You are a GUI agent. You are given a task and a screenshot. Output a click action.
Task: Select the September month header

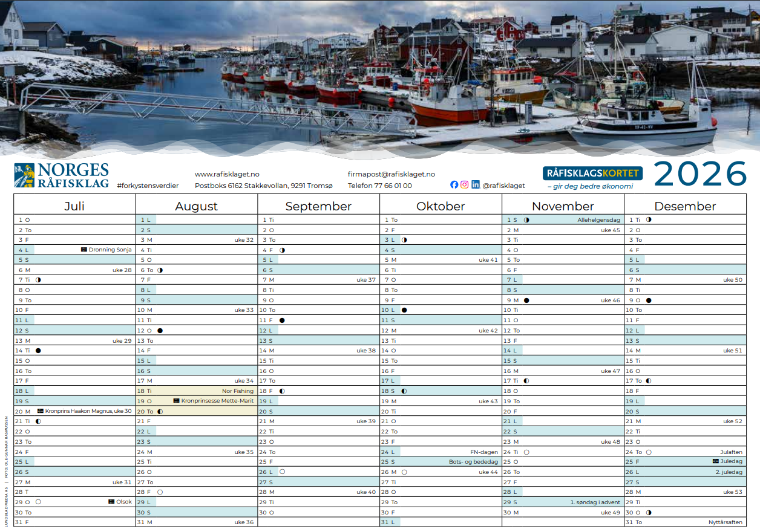pos(318,206)
